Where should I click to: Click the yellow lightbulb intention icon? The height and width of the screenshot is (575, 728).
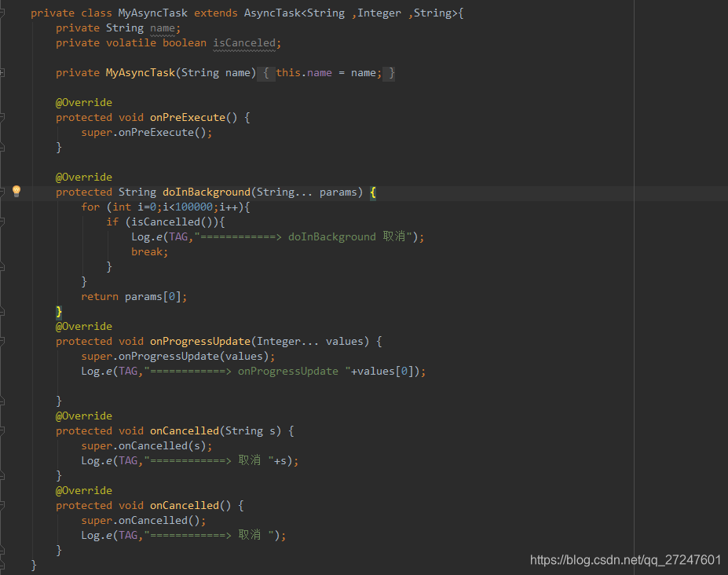click(16, 191)
